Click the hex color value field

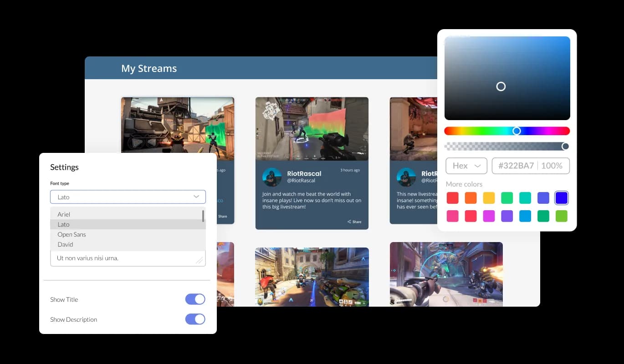516,166
